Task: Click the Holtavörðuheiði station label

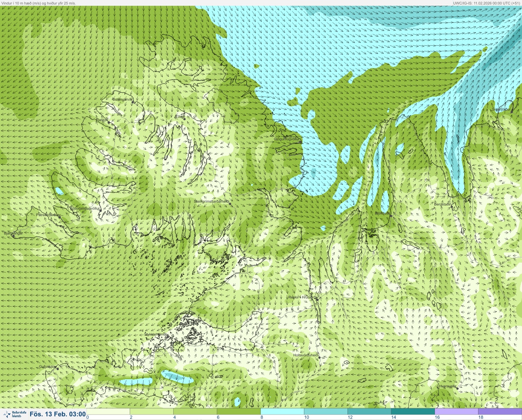Action: (306, 355)
